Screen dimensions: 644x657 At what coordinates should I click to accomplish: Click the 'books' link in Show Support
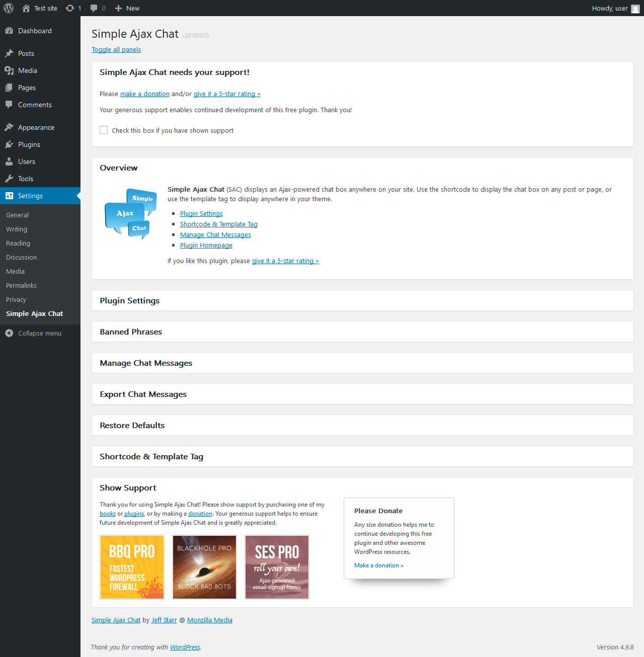coord(108,514)
